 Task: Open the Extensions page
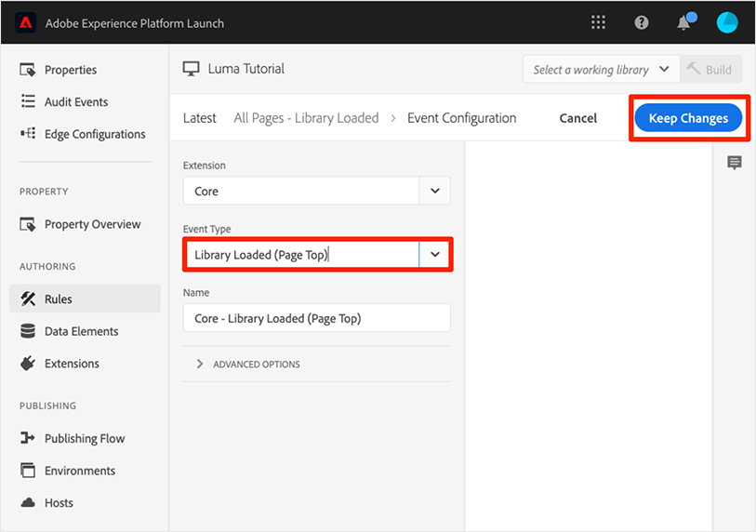coord(72,363)
